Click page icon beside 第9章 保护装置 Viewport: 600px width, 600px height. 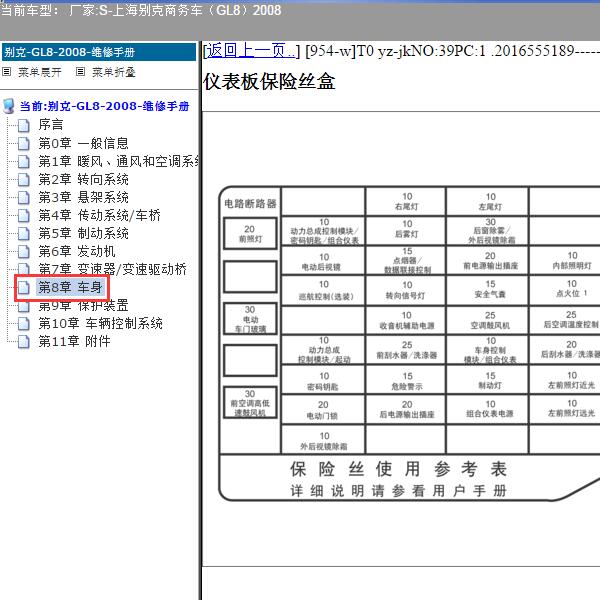[x=24, y=305]
